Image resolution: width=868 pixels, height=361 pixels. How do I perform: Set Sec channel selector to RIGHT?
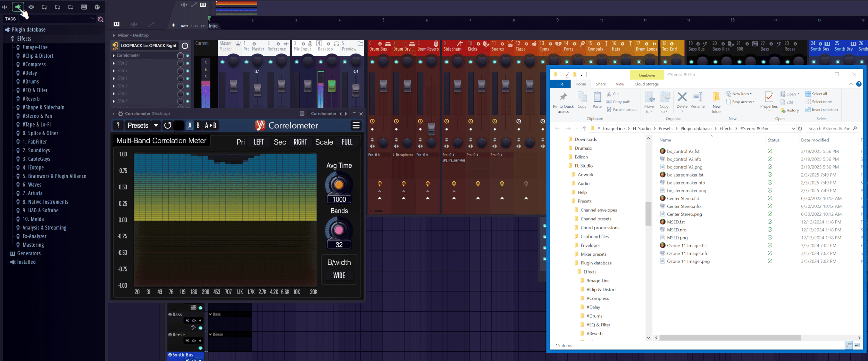[x=300, y=142]
